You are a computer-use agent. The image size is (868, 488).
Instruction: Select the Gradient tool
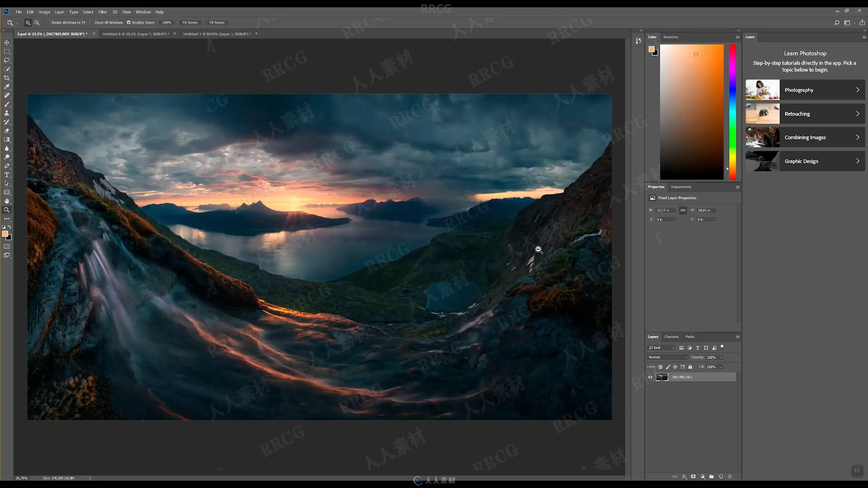pos(7,139)
